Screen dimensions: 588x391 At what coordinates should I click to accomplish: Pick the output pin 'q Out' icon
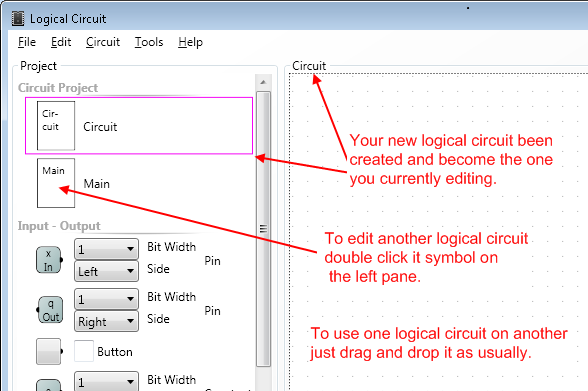coord(50,310)
